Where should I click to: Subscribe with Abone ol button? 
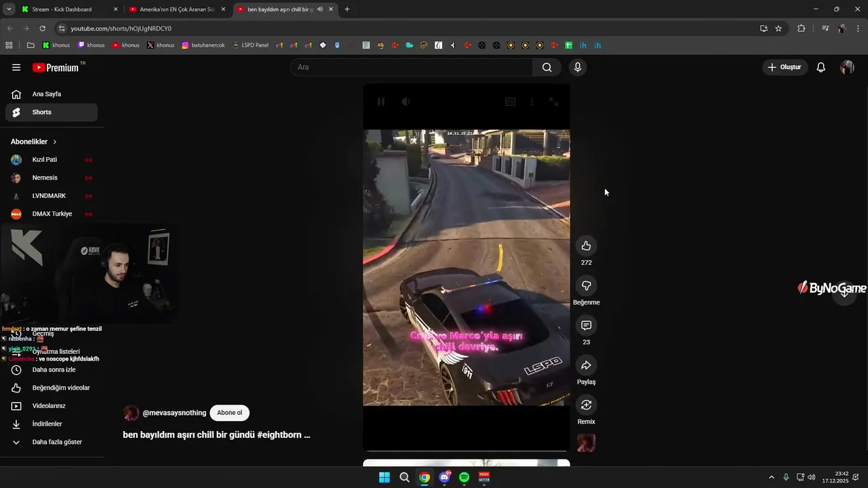pyautogui.click(x=229, y=413)
